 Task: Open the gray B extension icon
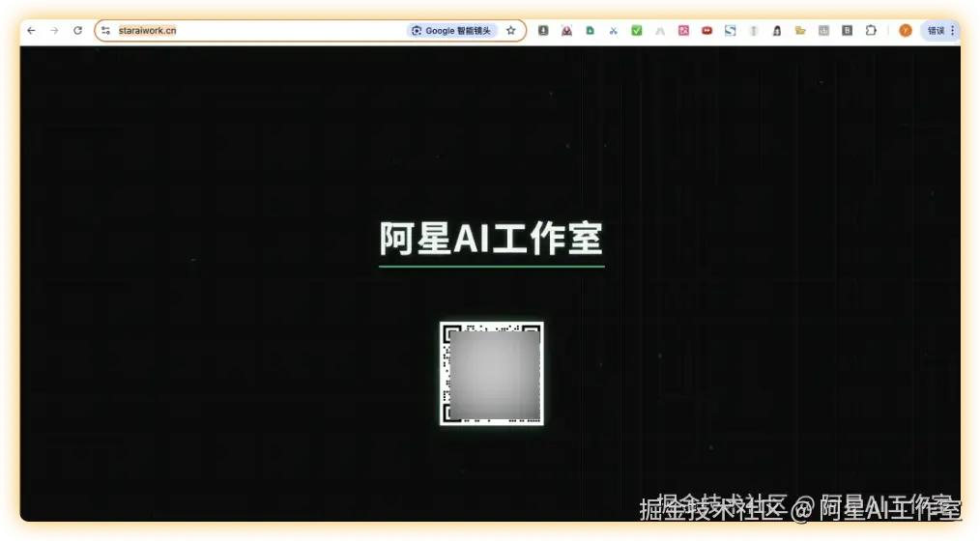[x=847, y=31]
